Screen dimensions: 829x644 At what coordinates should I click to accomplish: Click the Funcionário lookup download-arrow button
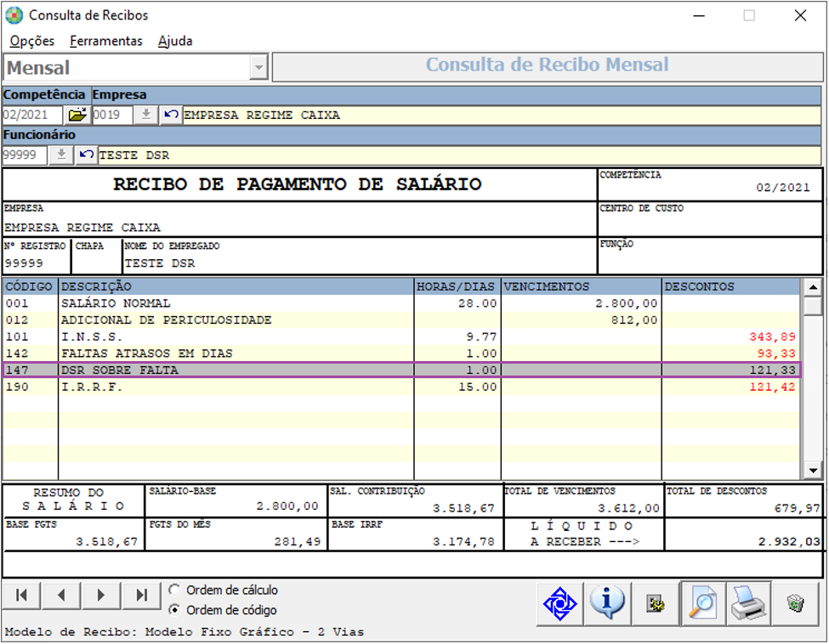(x=61, y=155)
